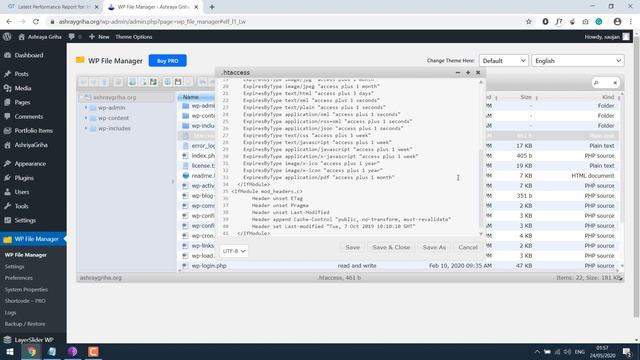Expand the wp-admin tree folder

pos(86,108)
